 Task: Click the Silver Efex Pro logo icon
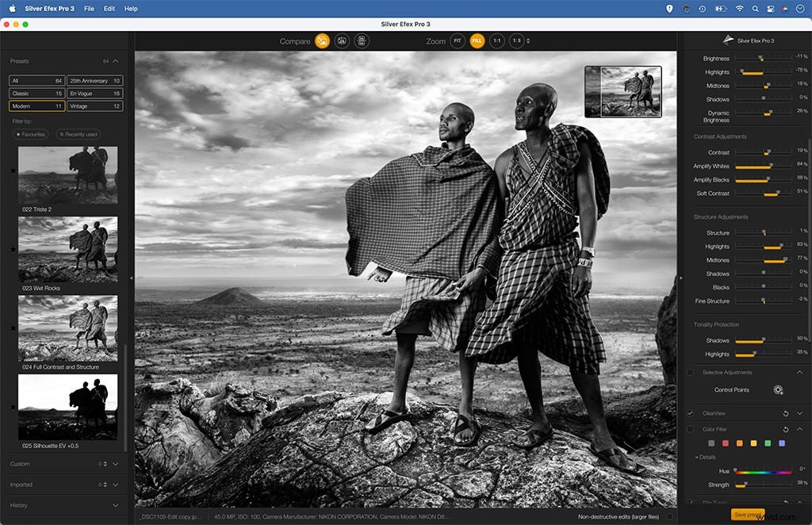(728, 40)
